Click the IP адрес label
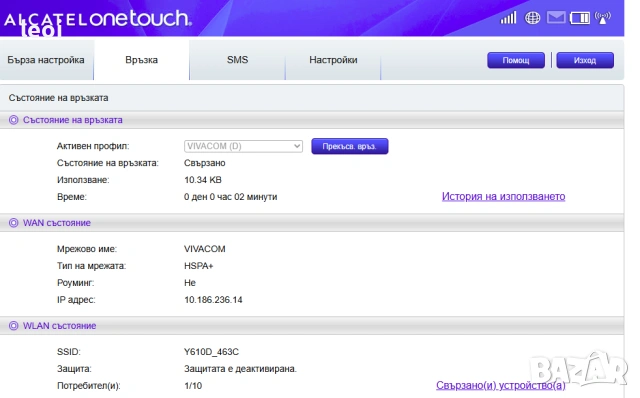 (76, 300)
